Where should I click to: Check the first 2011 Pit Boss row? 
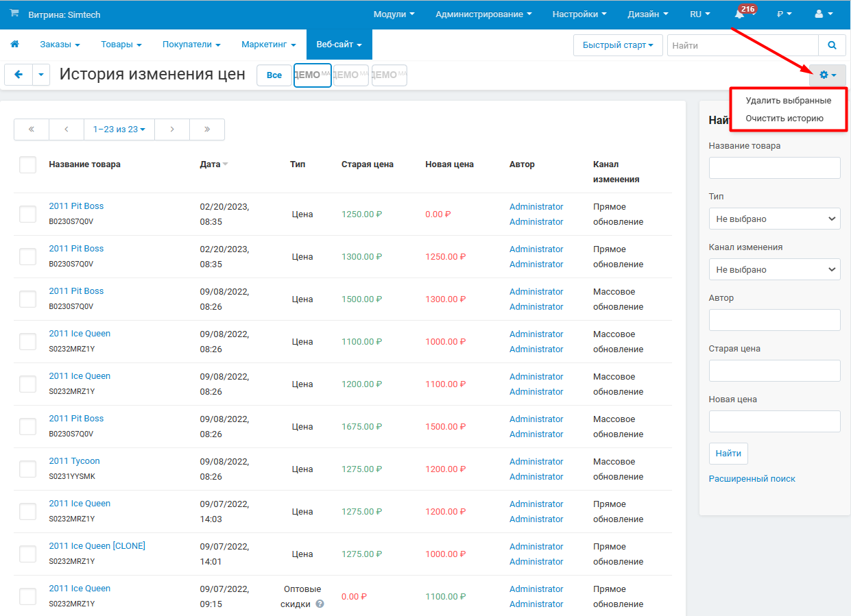pos(27,214)
